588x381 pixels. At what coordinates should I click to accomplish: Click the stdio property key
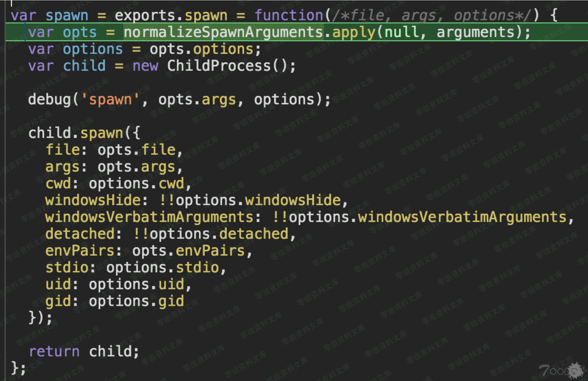[x=67, y=267]
